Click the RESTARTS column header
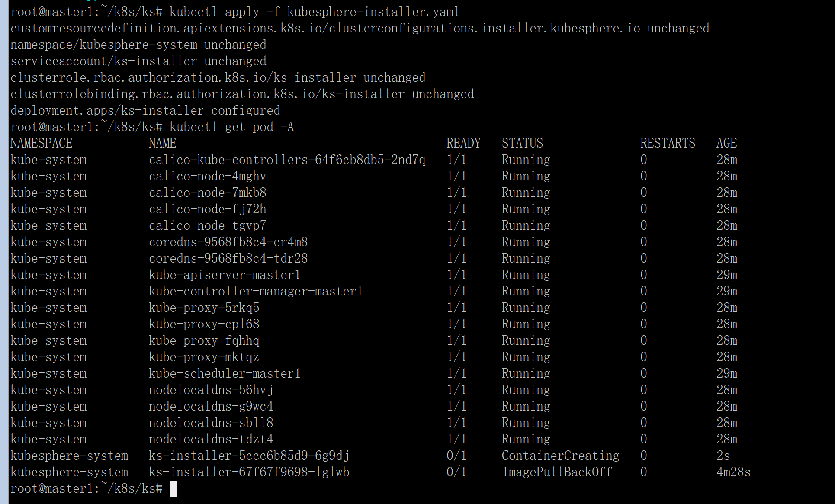This screenshot has width=835, height=504. tap(668, 143)
